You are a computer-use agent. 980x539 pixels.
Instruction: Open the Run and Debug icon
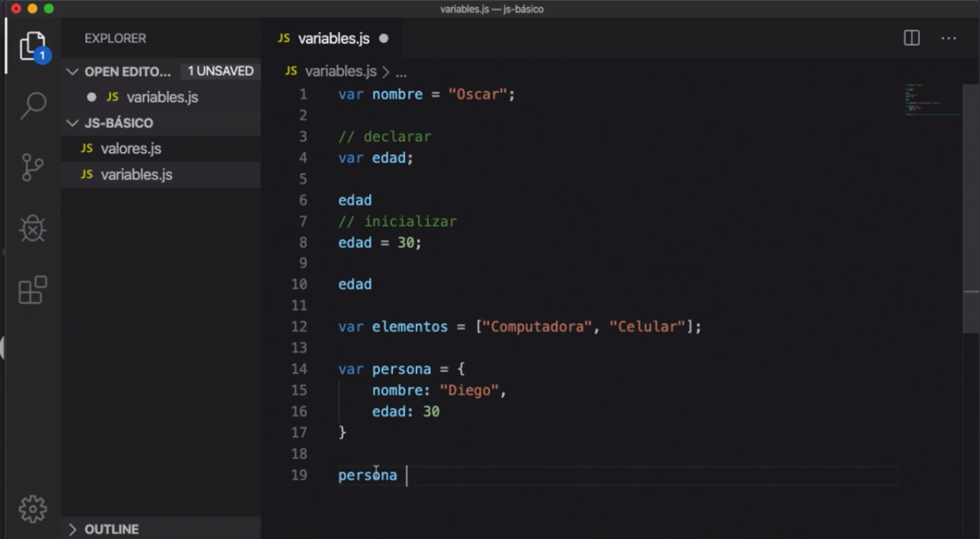33,228
